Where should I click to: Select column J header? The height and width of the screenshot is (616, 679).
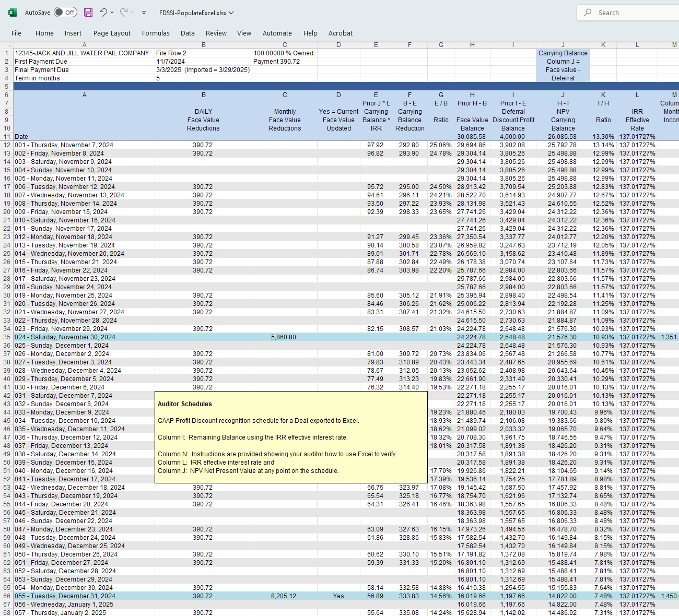(x=563, y=45)
